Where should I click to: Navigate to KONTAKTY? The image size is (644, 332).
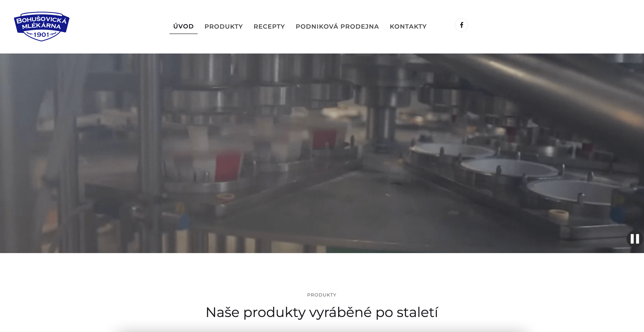pyautogui.click(x=408, y=27)
